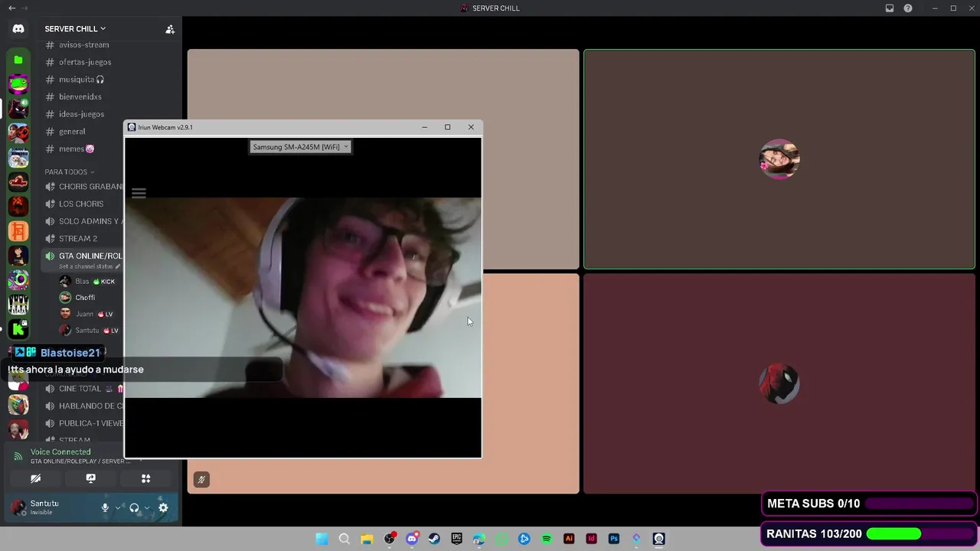
Task: Open Windows Start menu
Action: point(322,539)
